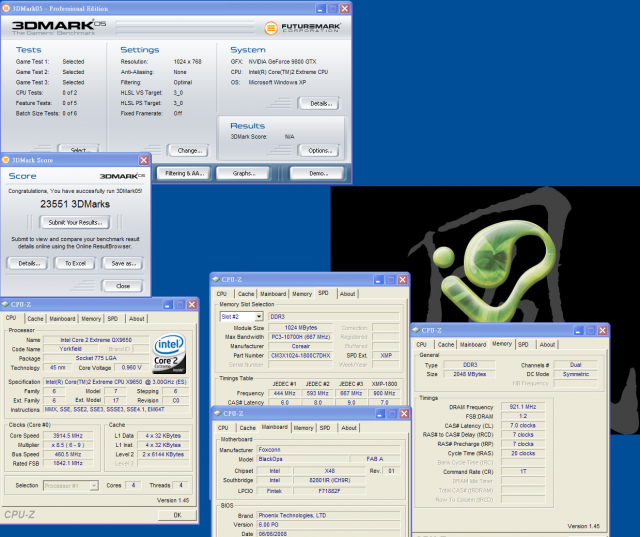Viewport: 640px width, 537px height.
Task: Click the Select tests button in 3DMark05
Action: (x=79, y=149)
